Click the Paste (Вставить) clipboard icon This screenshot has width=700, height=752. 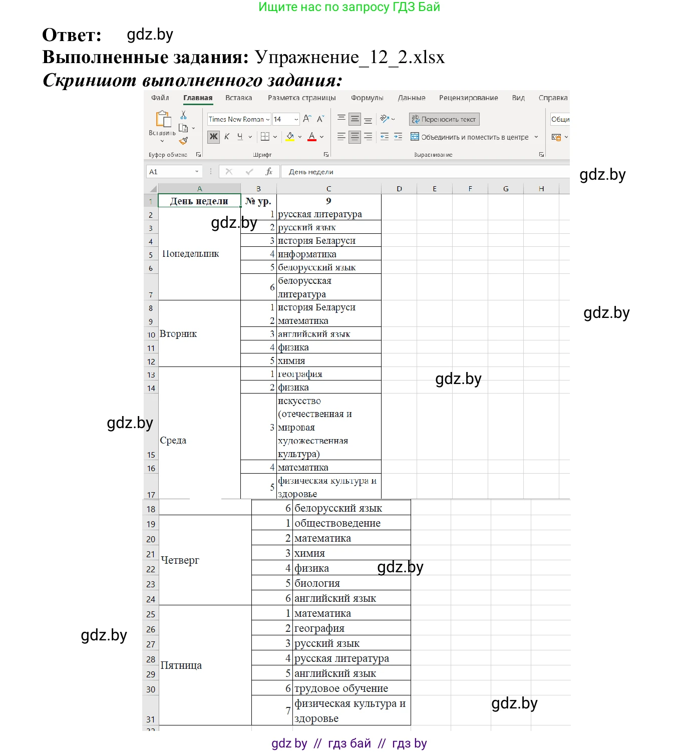pyautogui.click(x=163, y=119)
